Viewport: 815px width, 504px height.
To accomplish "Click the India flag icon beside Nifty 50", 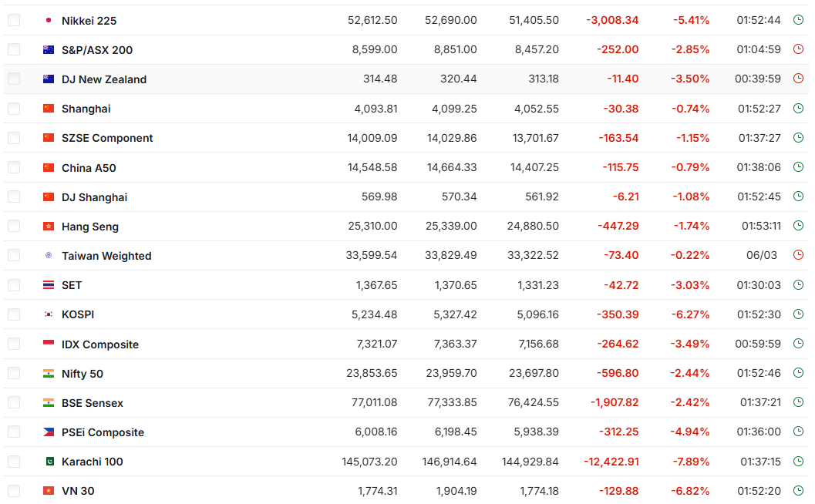I will [49, 374].
